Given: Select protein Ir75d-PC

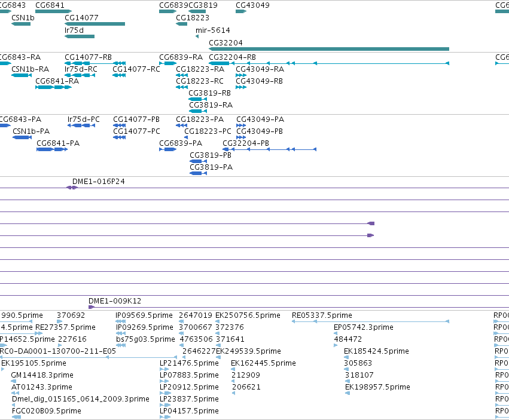Looking at the screenshot, I should point(81,125).
